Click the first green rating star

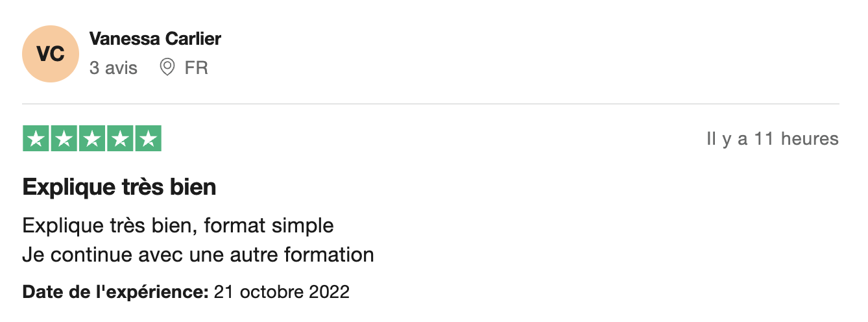(36, 139)
